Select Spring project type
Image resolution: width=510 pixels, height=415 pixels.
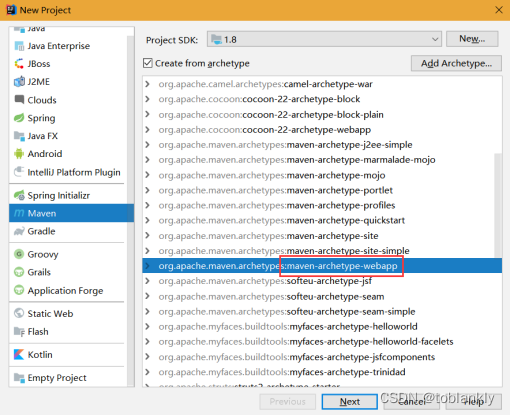[68, 118]
